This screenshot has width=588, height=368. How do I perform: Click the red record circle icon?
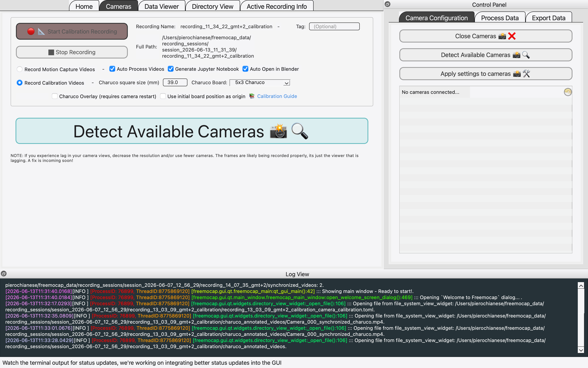[31, 31]
